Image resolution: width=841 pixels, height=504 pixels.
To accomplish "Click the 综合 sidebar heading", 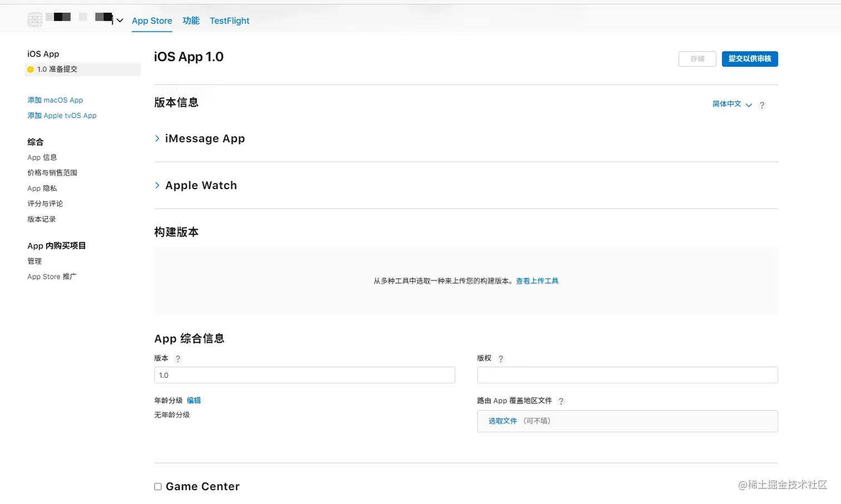I will [x=35, y=142].
